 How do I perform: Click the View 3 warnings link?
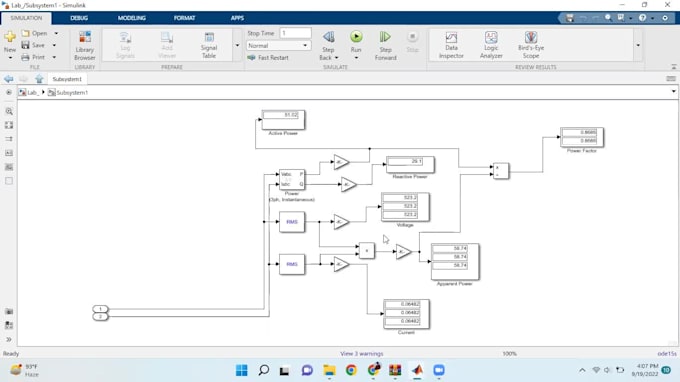362,354
